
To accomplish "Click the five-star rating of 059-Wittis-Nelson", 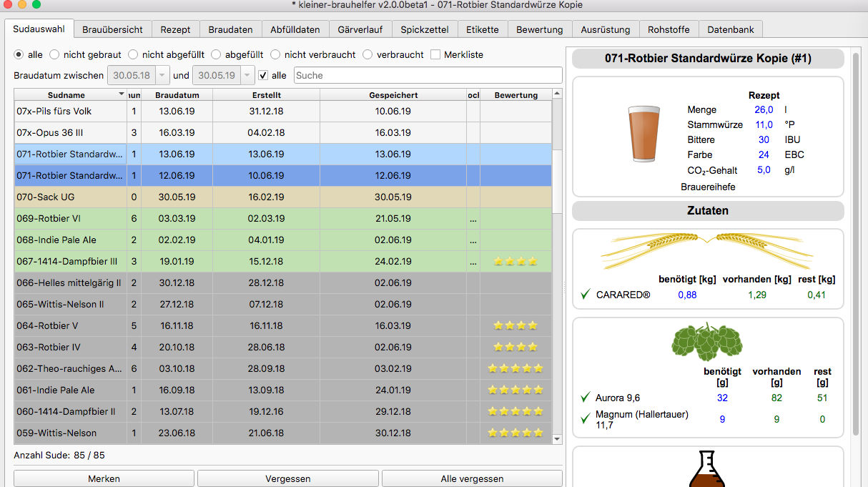I will click(x=516, y=433).
